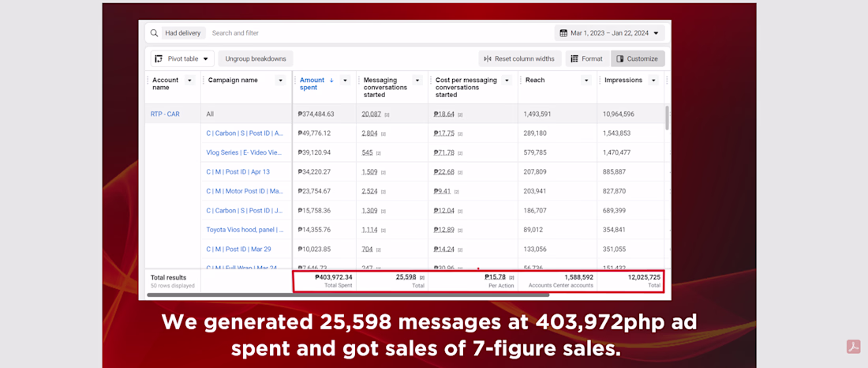Click the info icon beside 2,804
The height and width of the screenshot is (368, 868).
[383, 133]
